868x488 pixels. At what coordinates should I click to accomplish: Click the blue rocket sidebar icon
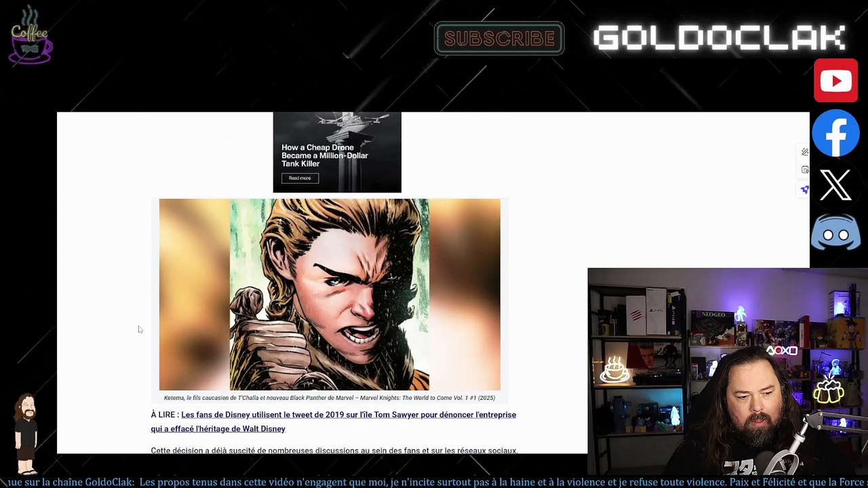[804, 190]
